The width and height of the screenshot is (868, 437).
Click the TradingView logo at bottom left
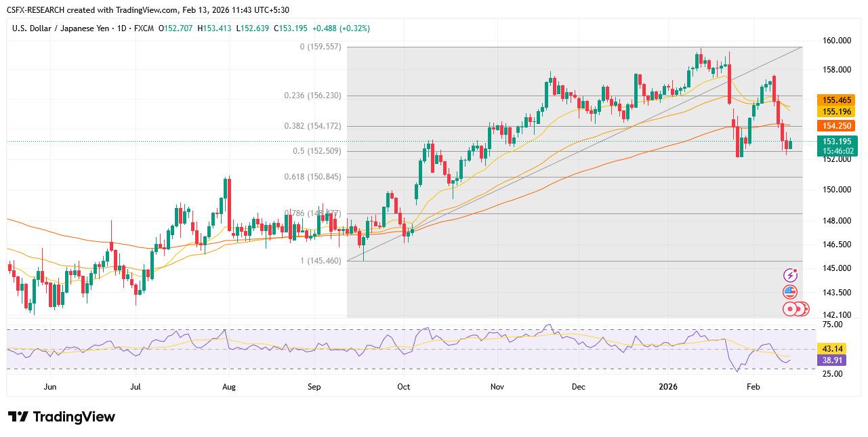(62, 417)
